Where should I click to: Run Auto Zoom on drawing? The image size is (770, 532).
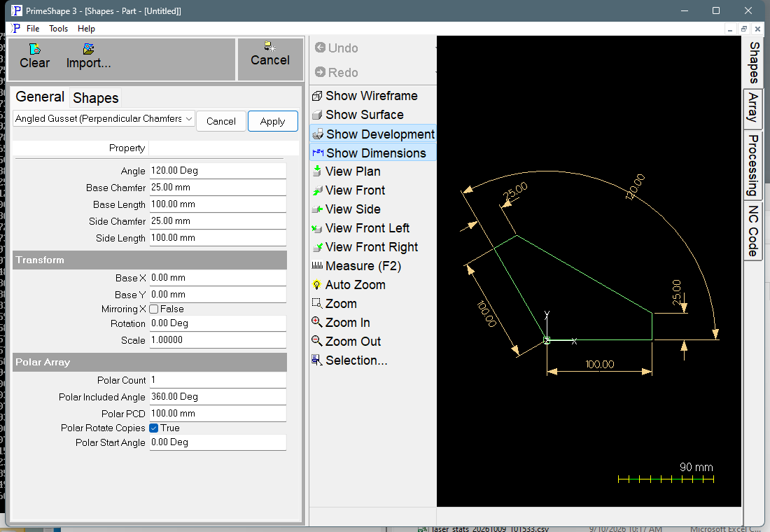349,285
